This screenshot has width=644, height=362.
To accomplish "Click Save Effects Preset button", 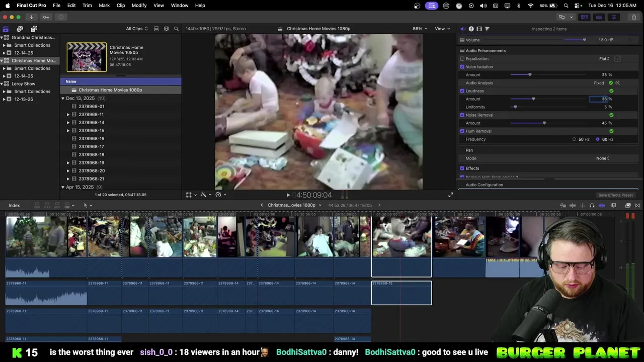I will (x=615, y=195).
